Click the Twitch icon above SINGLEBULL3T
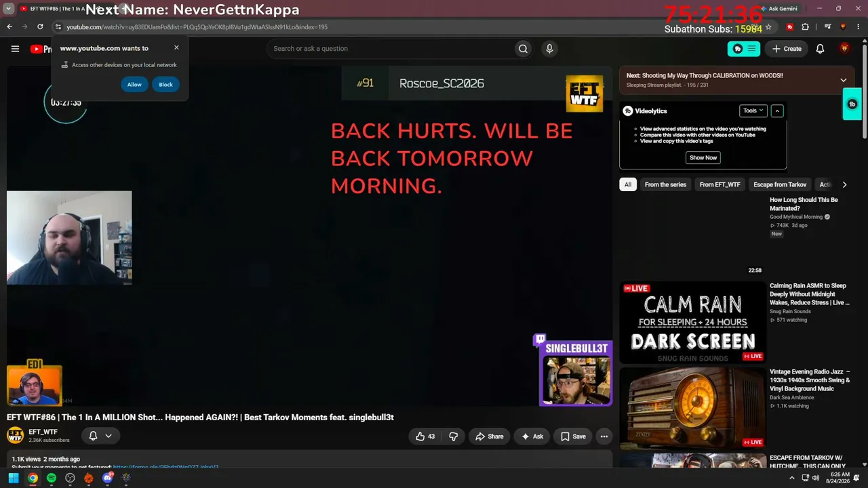This screenshot has width=868, height=488. [x=540, y=339]
